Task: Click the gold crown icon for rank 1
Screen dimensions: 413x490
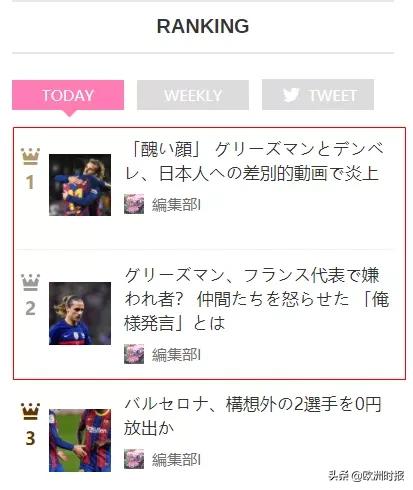Action: (x=30, y=156)
